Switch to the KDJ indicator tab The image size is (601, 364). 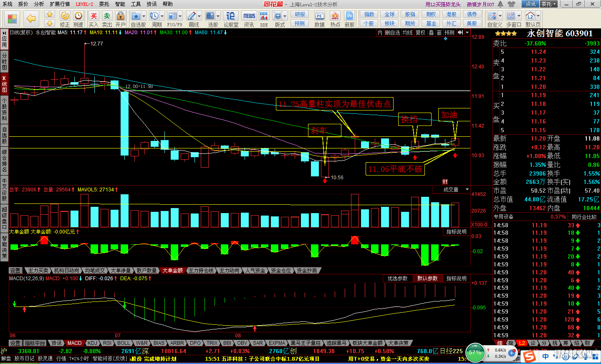coord(92,343)
